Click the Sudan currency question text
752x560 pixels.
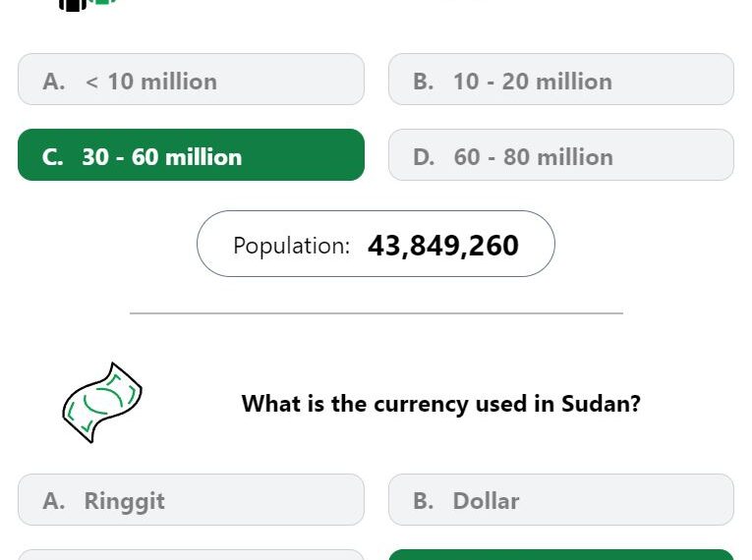(x=440, y=404)
